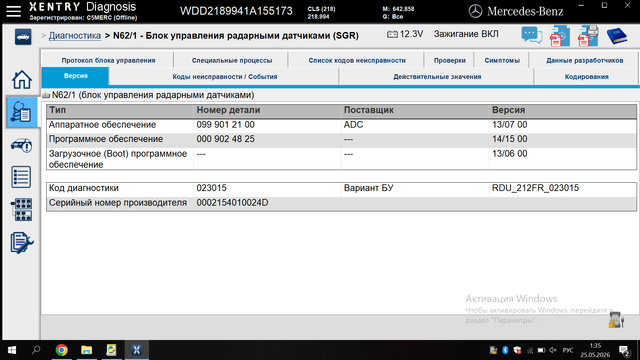Open the notification center icon

[624, 350]
